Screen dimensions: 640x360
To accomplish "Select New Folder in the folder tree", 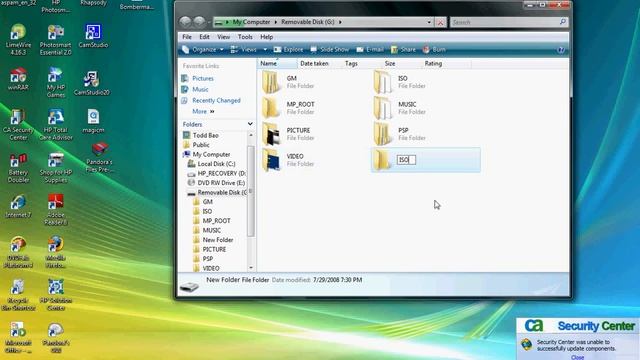I will tap(213, 240).
